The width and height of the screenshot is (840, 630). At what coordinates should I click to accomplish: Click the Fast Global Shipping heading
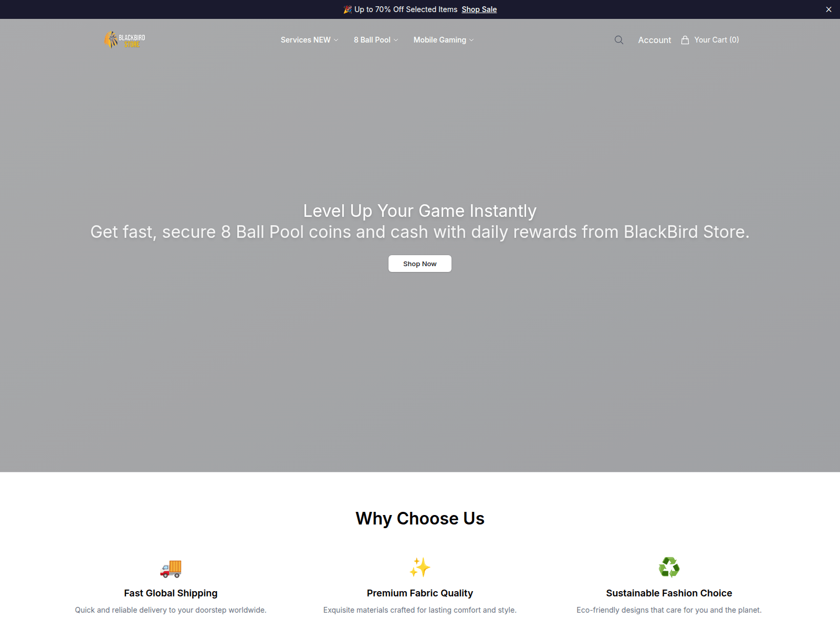[171, 593]
